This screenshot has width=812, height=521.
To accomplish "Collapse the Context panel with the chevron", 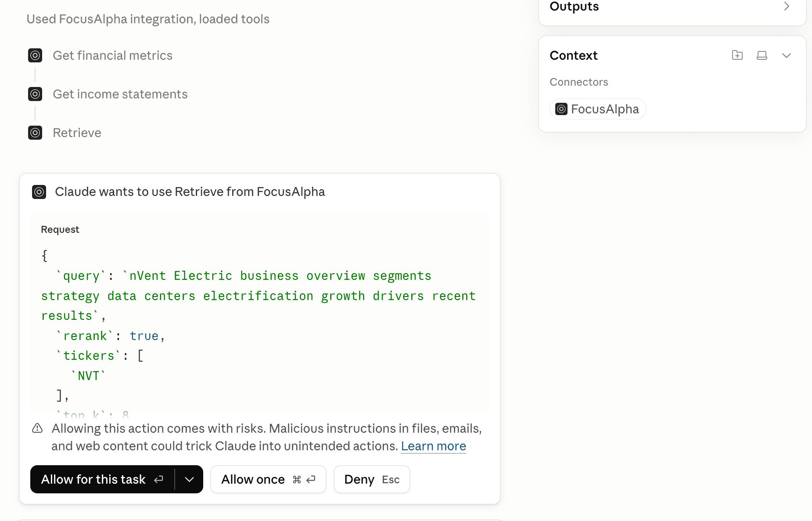I will point(787,55).
